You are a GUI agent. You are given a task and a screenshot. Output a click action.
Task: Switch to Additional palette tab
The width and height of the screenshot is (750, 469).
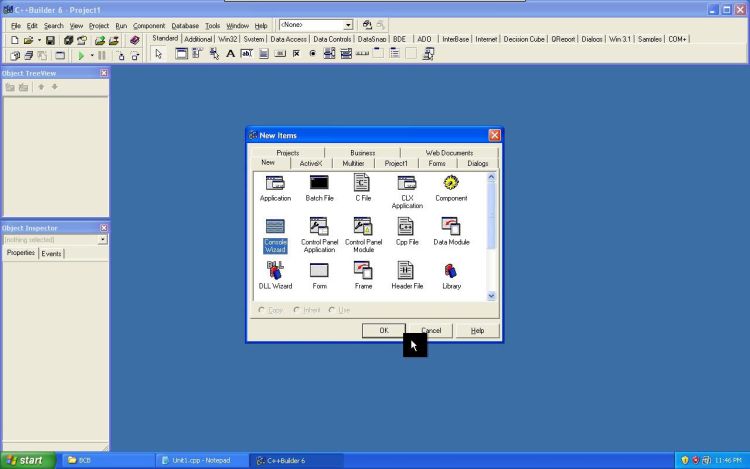tap(198, 39)
